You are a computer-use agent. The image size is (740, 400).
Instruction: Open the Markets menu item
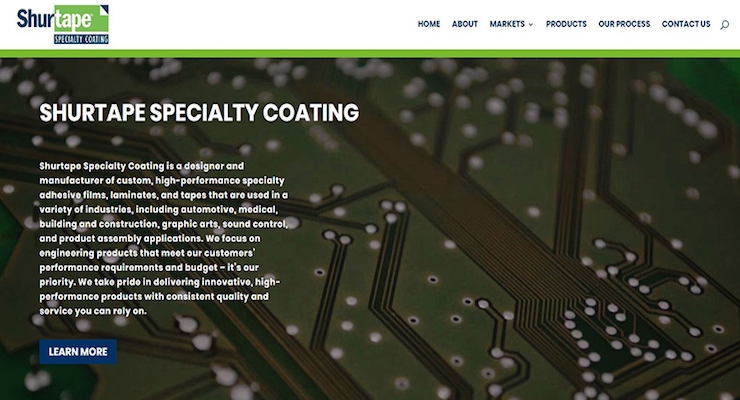[507, 24]
